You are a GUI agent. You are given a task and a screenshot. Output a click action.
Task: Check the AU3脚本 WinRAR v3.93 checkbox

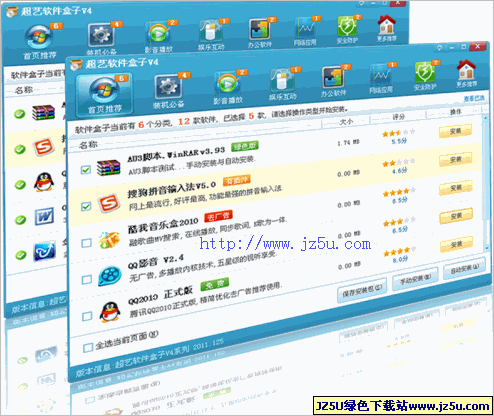tap(86, 170)
